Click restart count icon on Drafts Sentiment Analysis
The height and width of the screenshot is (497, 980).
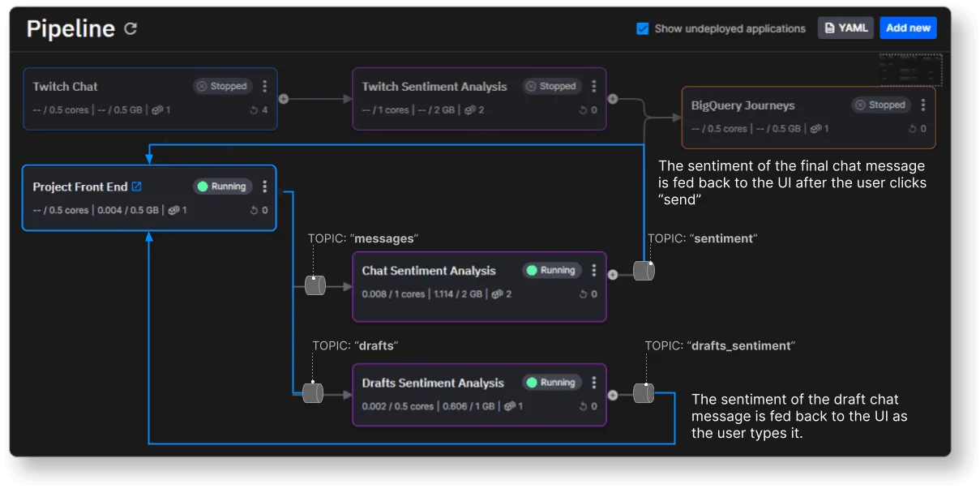pyautogui.click(x=583, y=407)
